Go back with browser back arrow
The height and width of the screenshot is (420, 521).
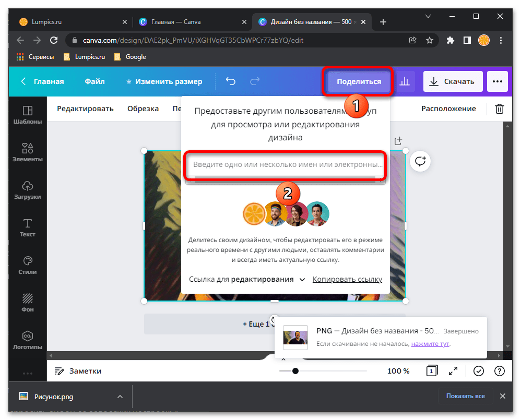[x=20, y=41]
